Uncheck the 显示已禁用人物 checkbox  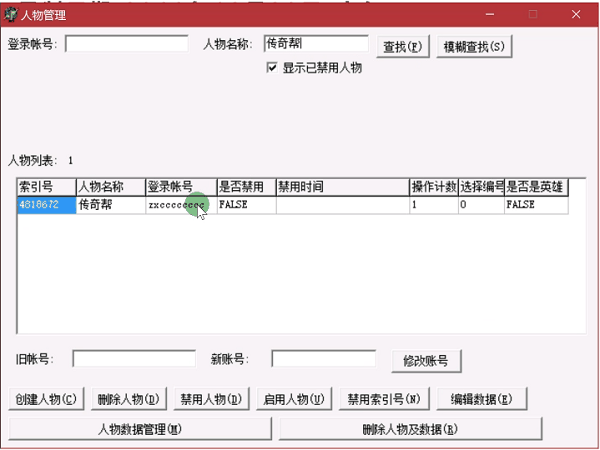[x=271, y=69]
